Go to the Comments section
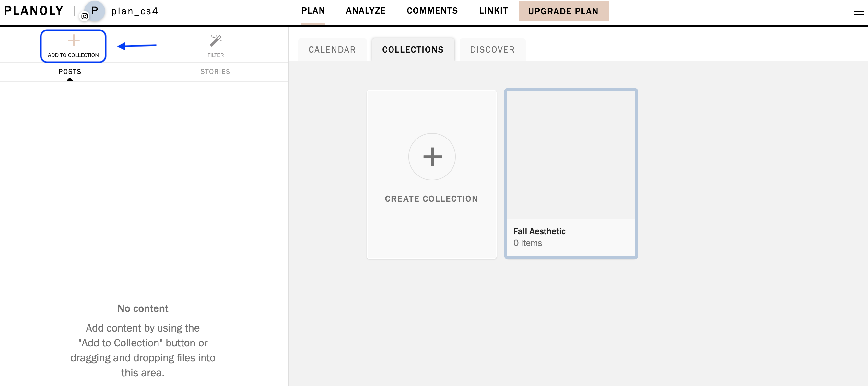868x386 pixels. coord(432,11)
